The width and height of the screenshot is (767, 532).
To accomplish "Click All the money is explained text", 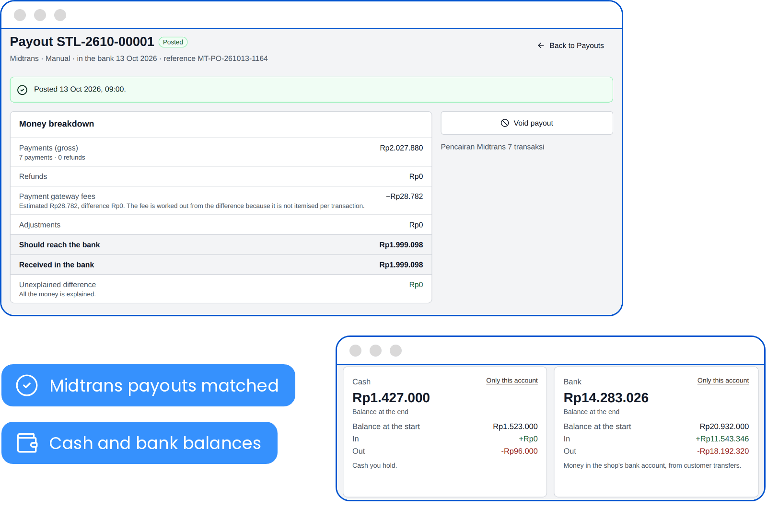I will [x=58, y=294].
